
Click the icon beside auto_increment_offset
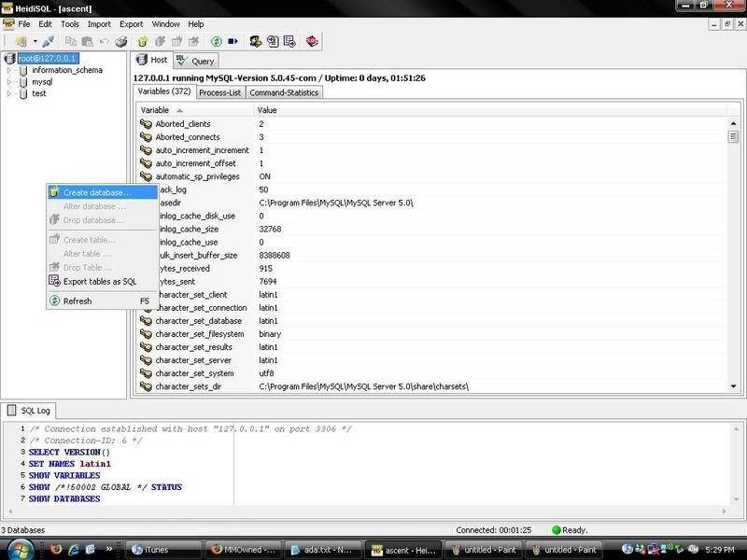click(146, 163)
